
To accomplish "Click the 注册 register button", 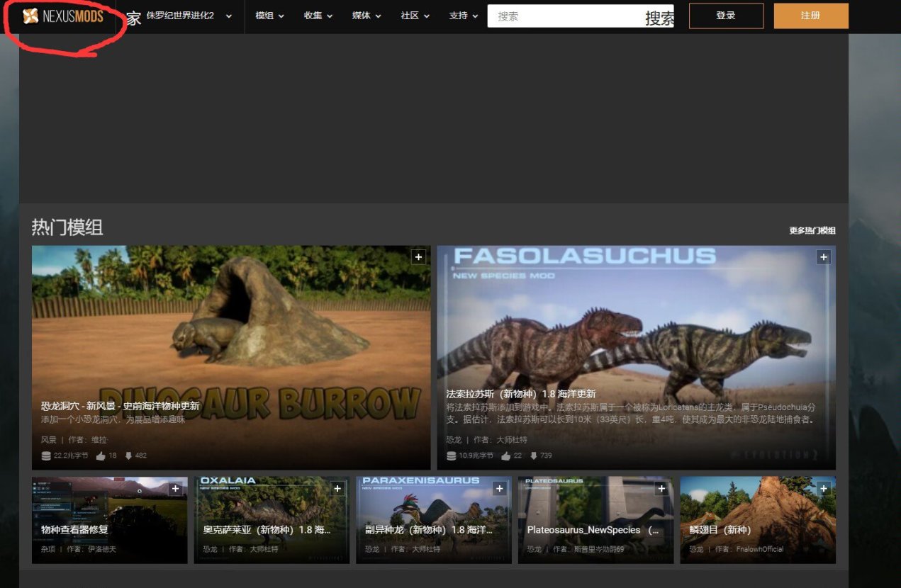I will tap(811, 16).
